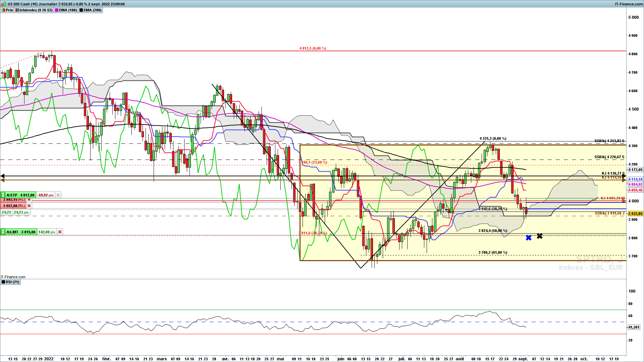Click the left arrowhead of brown horizontal line

coord(2,180)
